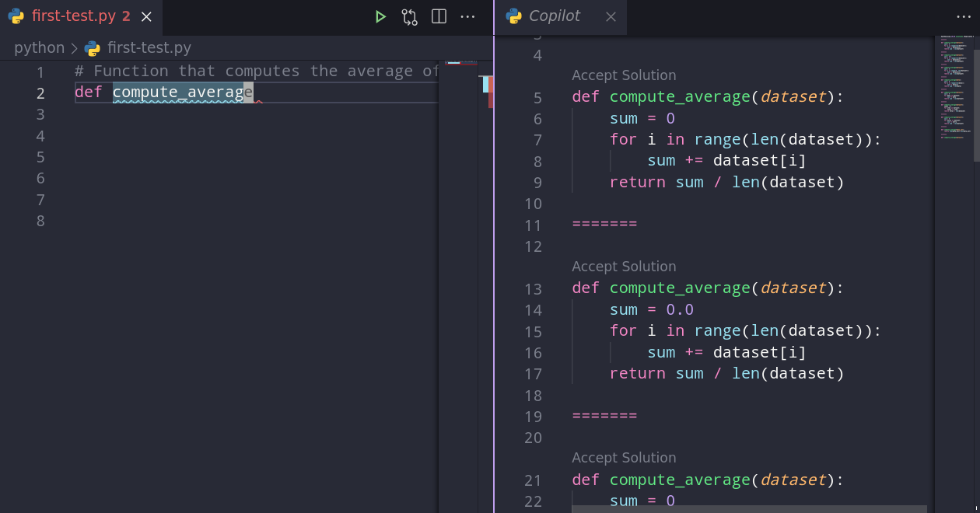Image resolution: width=980 pixels, height=513 pixels.
Task: Accept the first Copilot solution
Action: 623,75
